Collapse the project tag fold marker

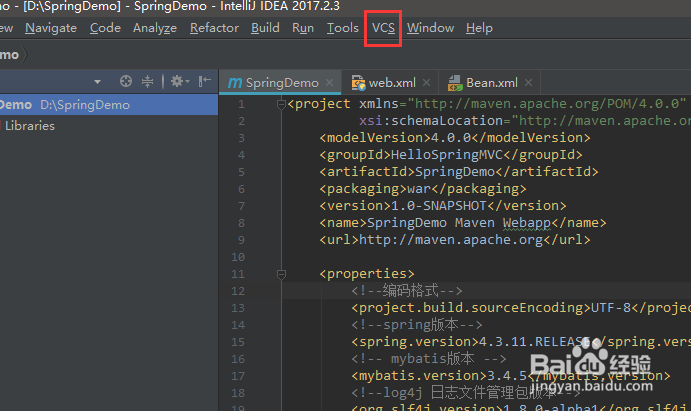[x=281, y=104]
